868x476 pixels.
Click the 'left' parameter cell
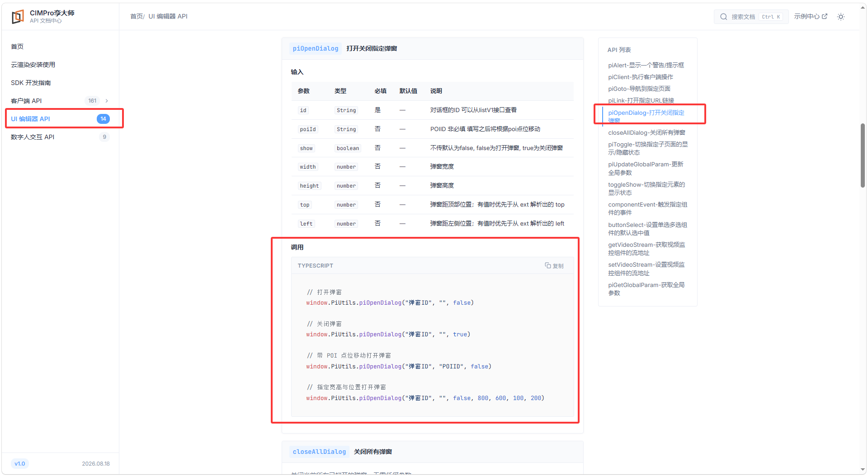306,224
